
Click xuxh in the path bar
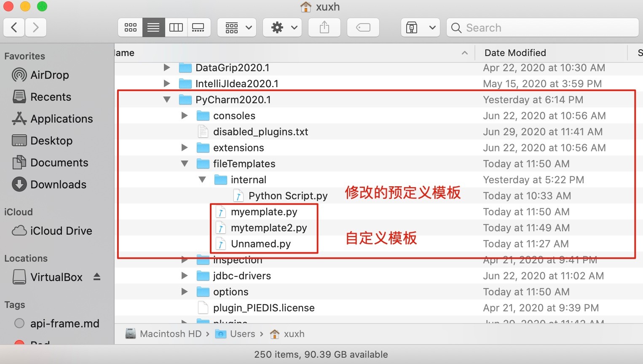[x=287, y=334]
